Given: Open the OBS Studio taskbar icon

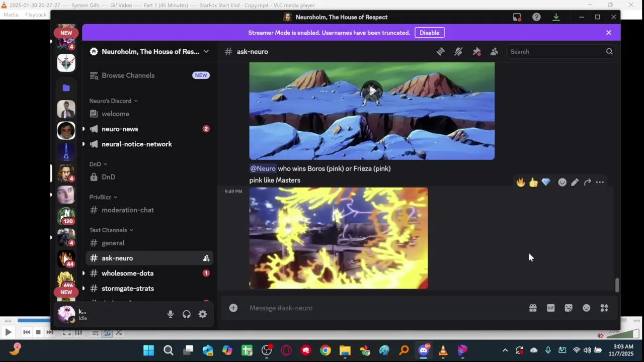Looking at the screenshot, I should pos(267,350).
